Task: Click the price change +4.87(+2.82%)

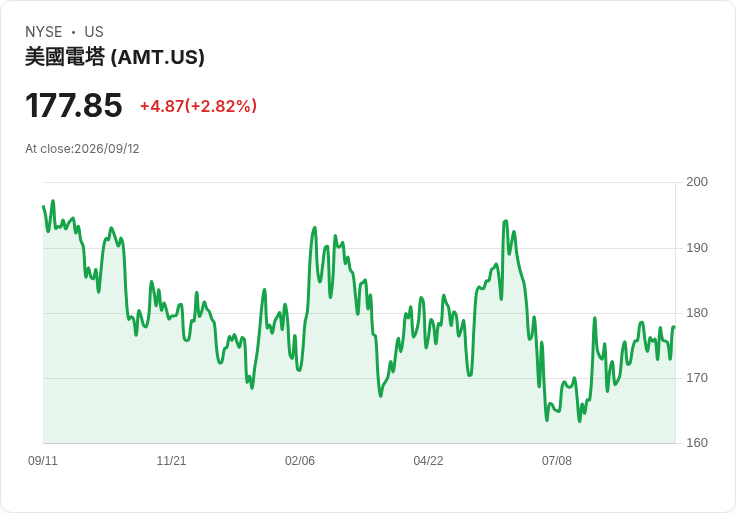Action: click(x=199, y=106)
